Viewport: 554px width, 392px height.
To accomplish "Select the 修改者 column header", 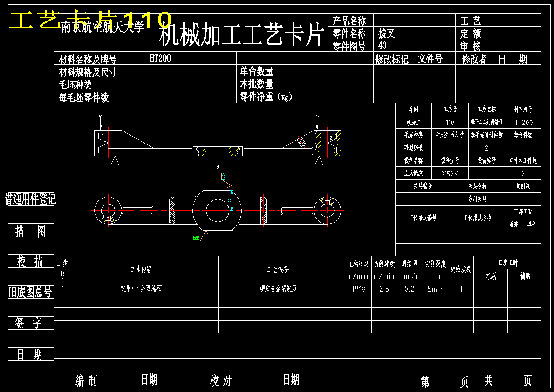I will (474, 59).
